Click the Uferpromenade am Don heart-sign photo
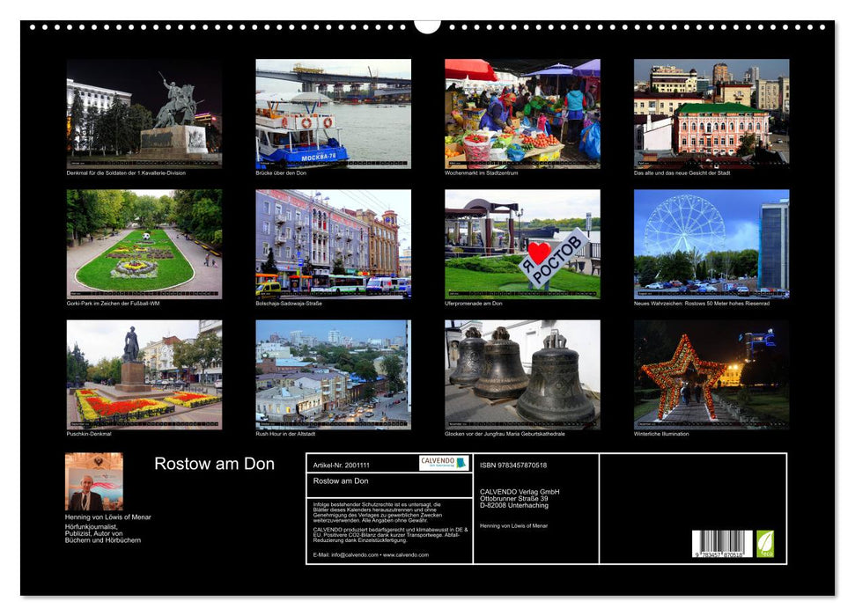855x616 pixels. tap(521, 245)
